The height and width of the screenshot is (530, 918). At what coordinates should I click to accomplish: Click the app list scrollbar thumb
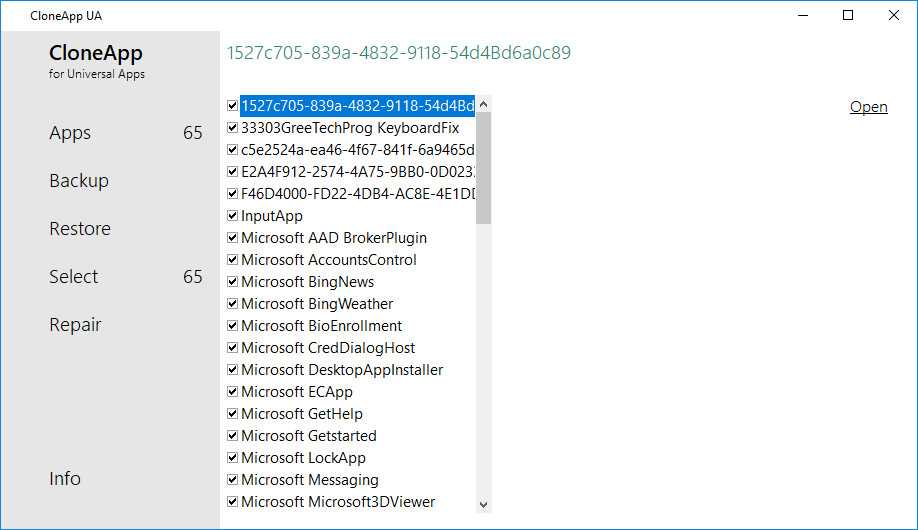pyautogui.click(x=484, y=168)
